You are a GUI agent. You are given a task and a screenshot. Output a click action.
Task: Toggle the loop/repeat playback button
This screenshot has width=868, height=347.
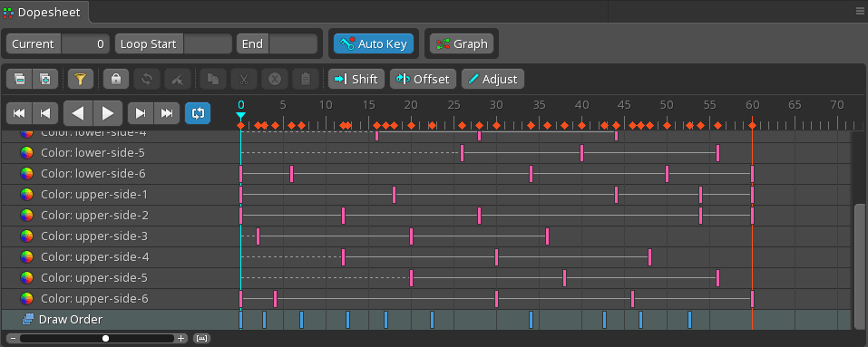click(198, 112)
